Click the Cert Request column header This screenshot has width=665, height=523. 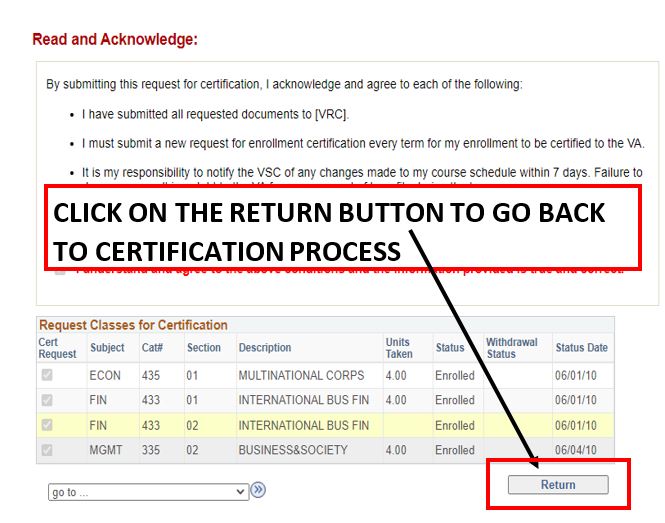click(57, 348)
